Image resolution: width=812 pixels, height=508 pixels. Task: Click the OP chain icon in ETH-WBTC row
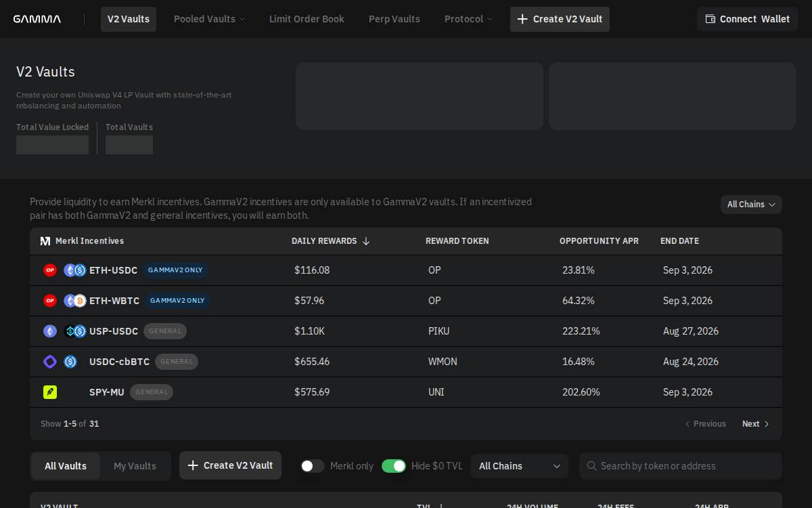50,301
